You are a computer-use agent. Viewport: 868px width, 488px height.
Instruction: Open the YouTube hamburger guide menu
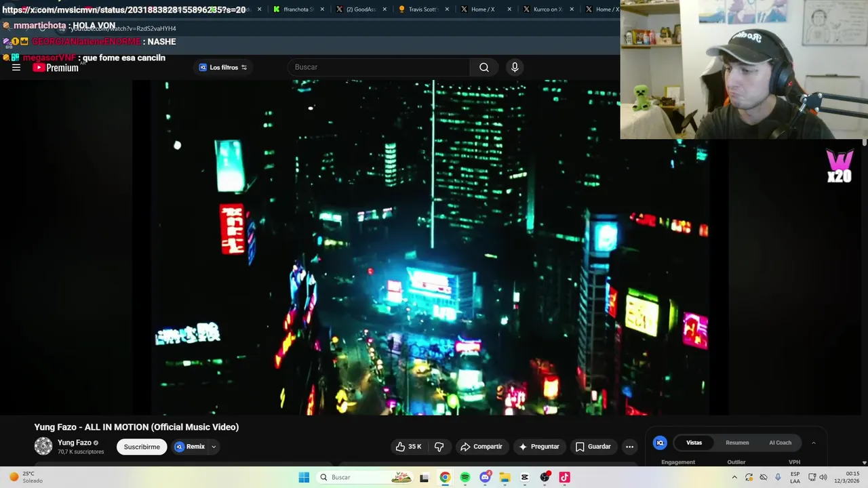pos(16,67)
